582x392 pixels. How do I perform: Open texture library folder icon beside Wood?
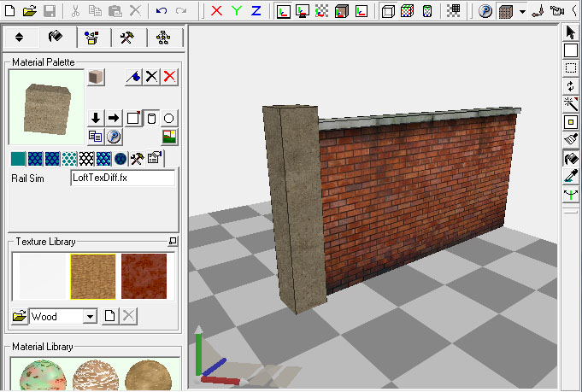pos(19,317)
